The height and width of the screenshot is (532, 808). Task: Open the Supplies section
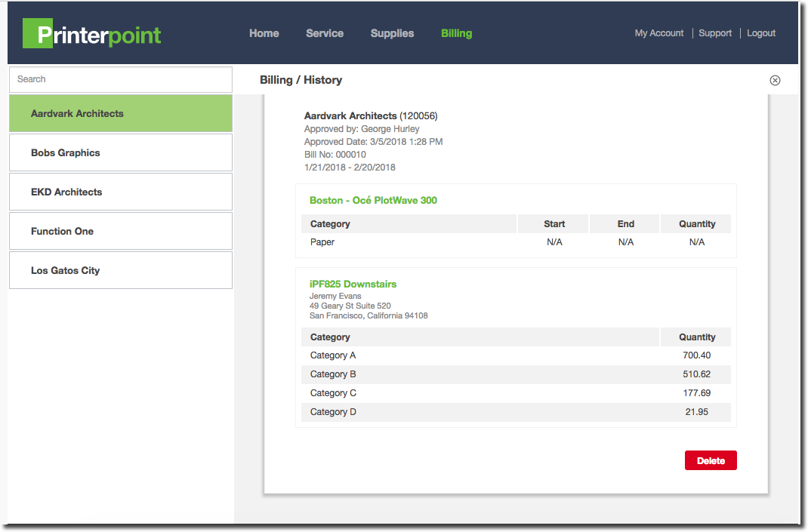click(392, 33)
